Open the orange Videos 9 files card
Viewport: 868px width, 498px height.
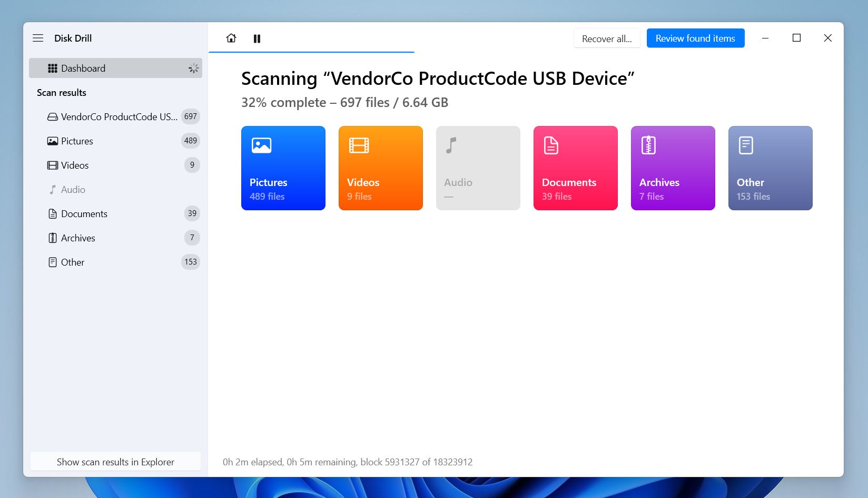pos(381,168)
